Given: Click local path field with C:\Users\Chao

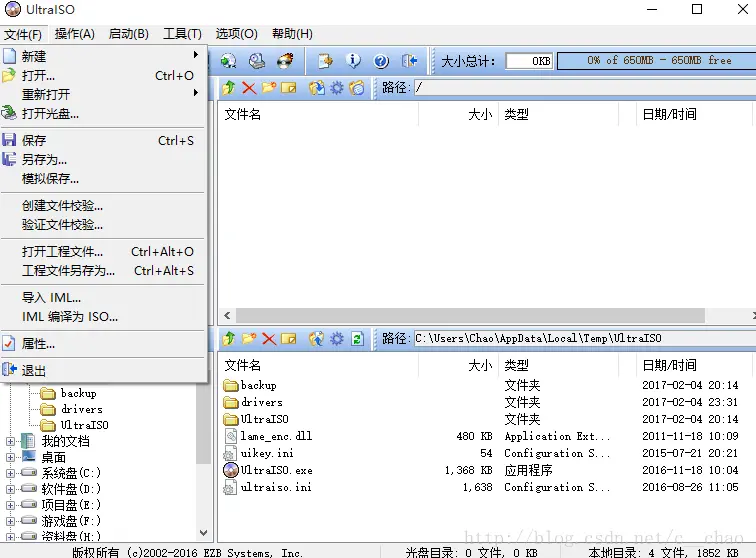Looking at the screenshot, I should click(585, 339).
